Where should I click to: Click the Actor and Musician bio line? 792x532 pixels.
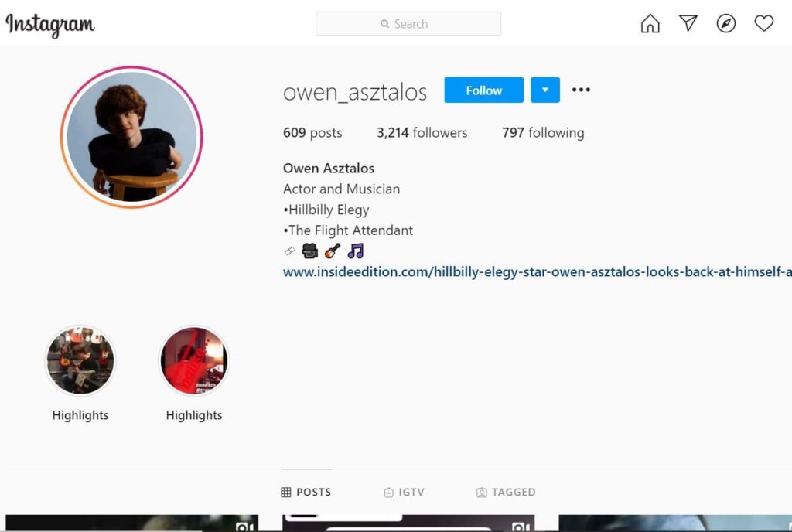click(341, 189)
